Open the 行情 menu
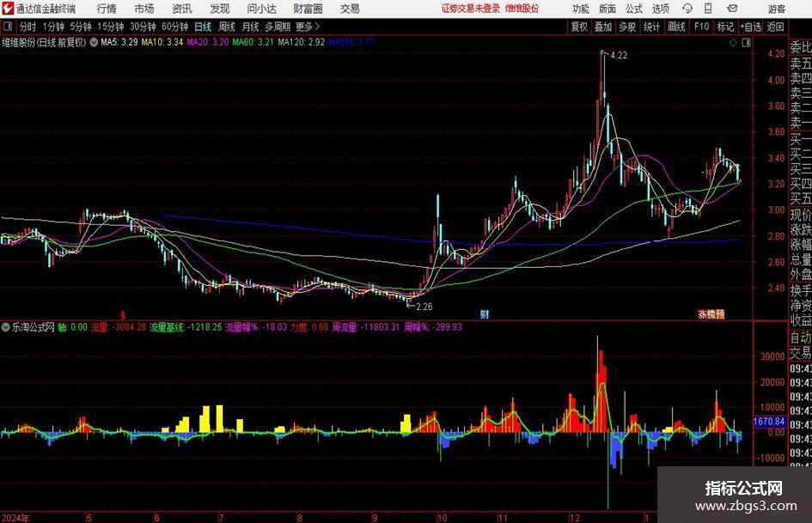This screenshot has width=812, height=523. point(107,9)
